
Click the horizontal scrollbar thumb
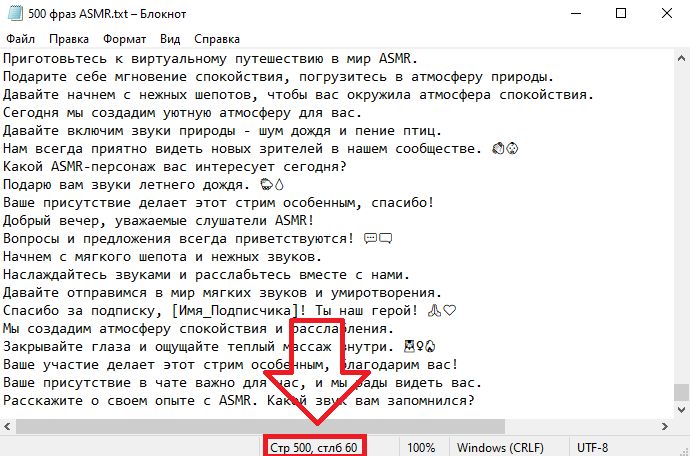coord(261,426)
